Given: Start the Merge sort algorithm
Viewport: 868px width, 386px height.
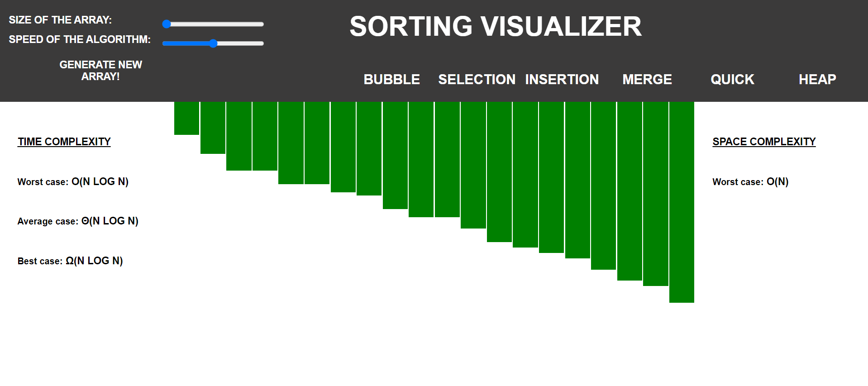Looking at the screenshot, I should 647,79.
